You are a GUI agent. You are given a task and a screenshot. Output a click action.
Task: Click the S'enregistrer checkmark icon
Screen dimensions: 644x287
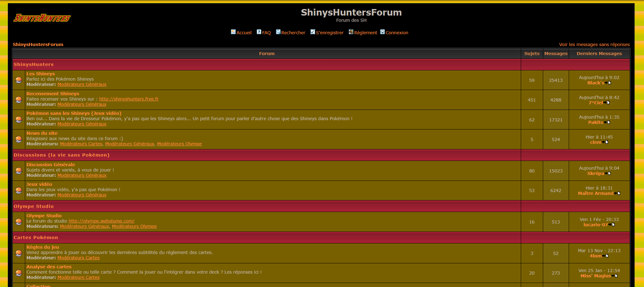[x=313, y=32]
